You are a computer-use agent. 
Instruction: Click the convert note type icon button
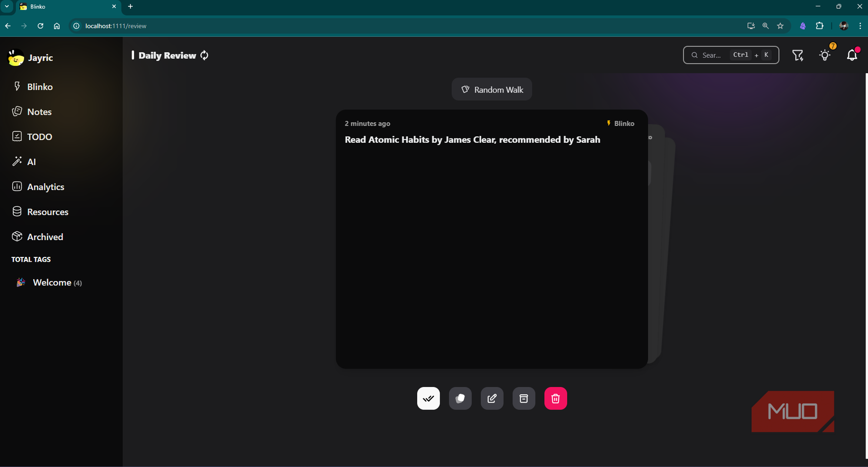coord(460,399)
